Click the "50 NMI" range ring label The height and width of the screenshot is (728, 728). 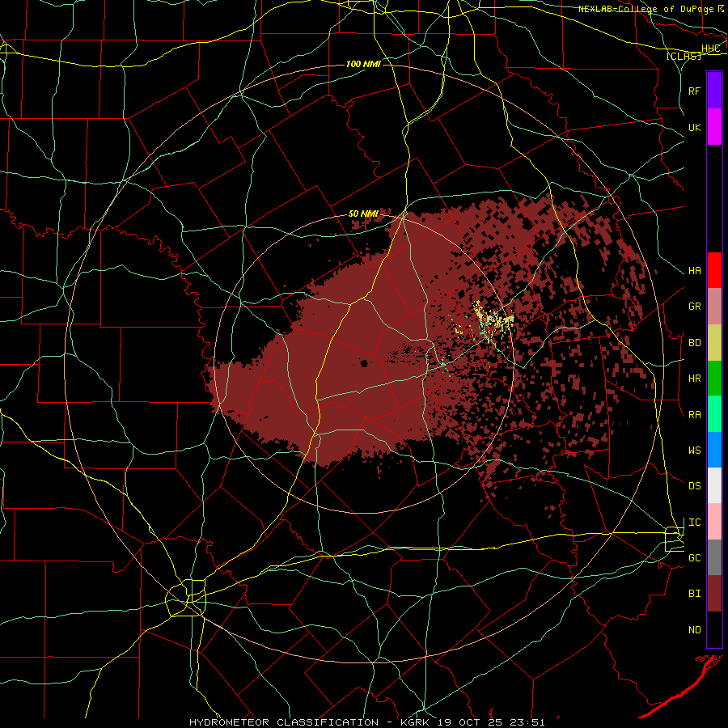click(363, 214)
